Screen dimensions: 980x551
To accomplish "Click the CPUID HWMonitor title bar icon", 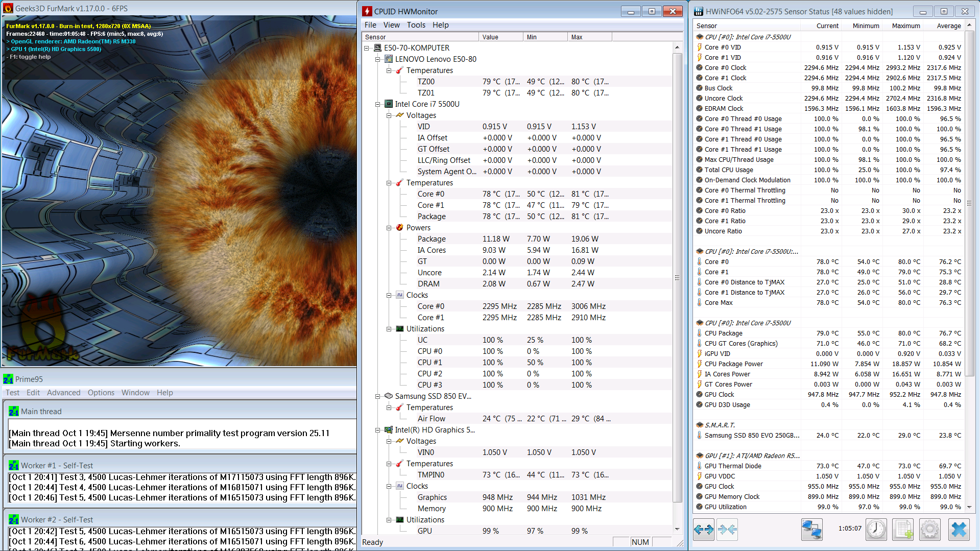I will tap(367, 11).
